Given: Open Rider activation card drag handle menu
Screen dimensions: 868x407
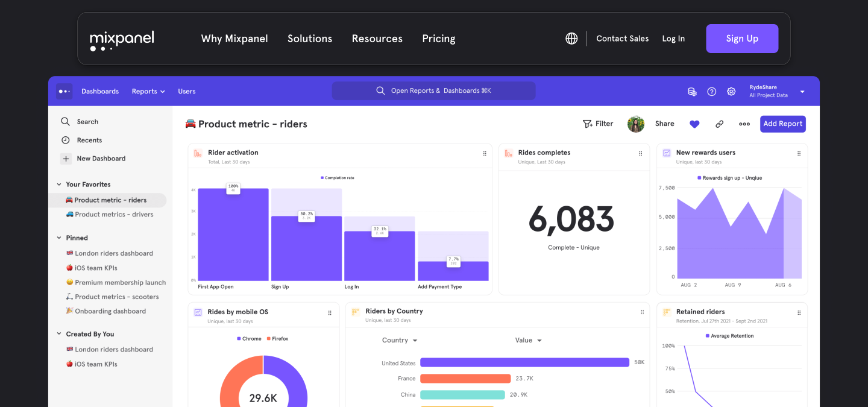Looking at the screenshot, I should [x=485, y=154].
